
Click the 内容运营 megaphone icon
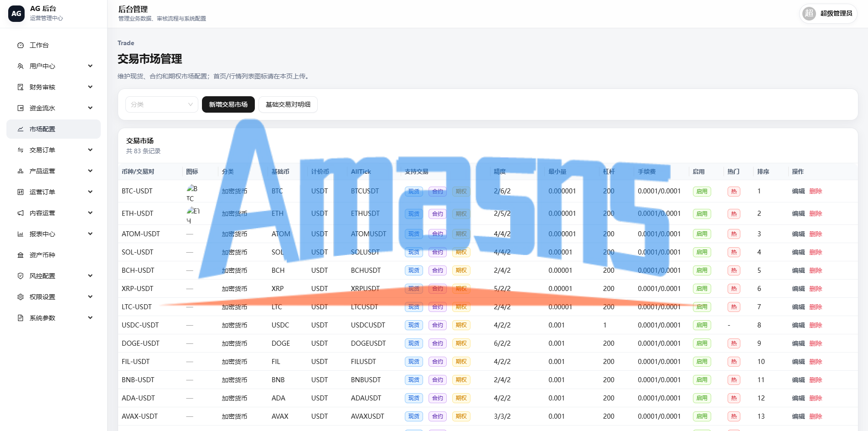21,213
